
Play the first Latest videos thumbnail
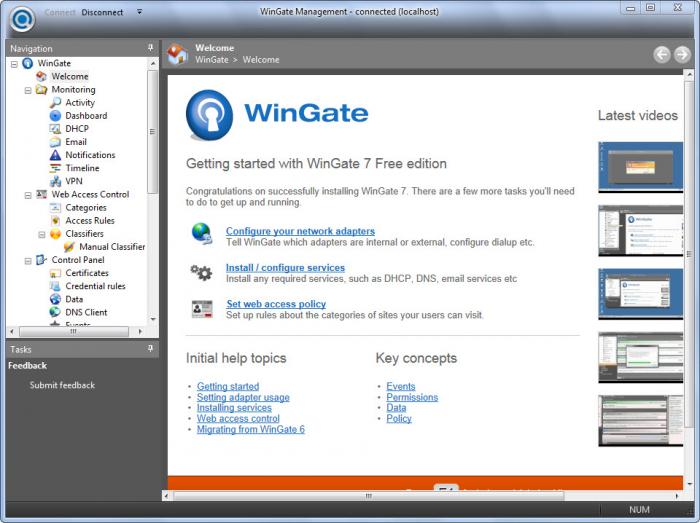(641, 167)
